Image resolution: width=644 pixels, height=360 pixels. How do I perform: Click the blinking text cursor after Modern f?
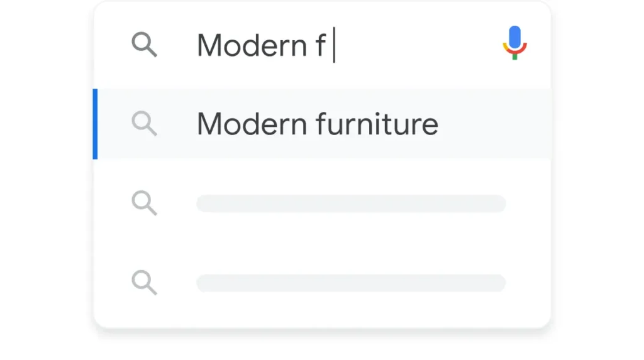[335, 45]
